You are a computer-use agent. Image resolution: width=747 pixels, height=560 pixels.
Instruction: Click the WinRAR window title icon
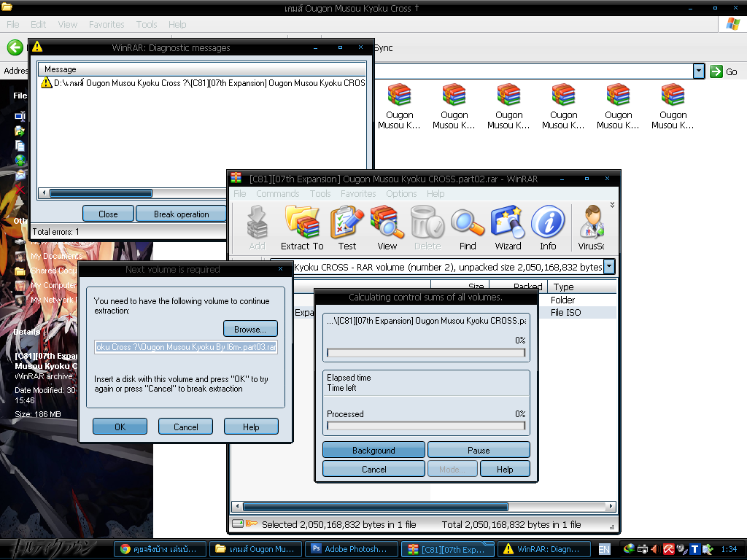(x=236, y=179)
